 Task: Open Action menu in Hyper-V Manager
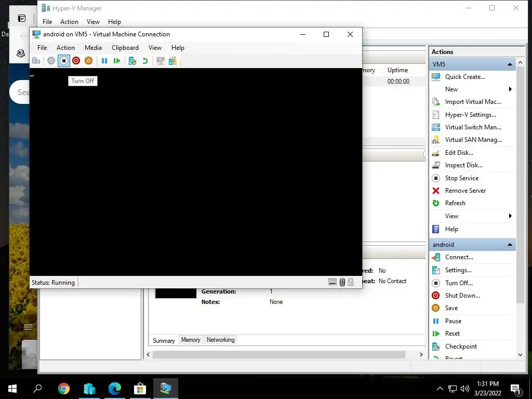tap(69, 22)
